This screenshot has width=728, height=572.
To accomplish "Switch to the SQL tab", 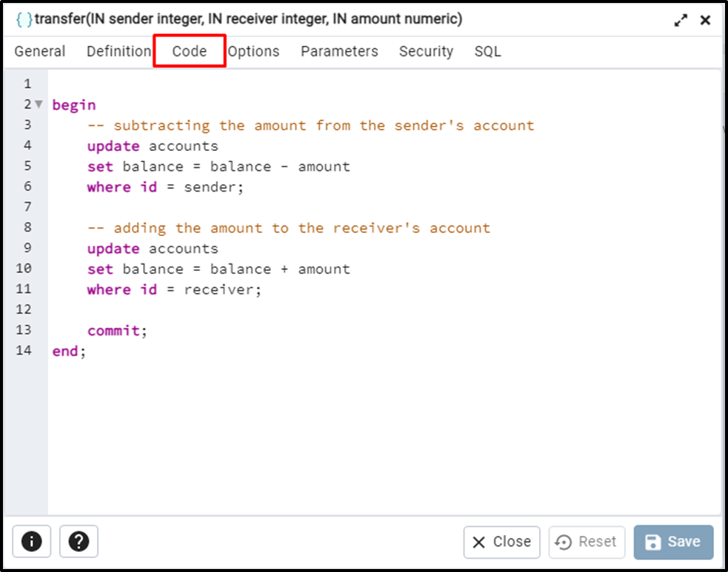I will 488,51.
